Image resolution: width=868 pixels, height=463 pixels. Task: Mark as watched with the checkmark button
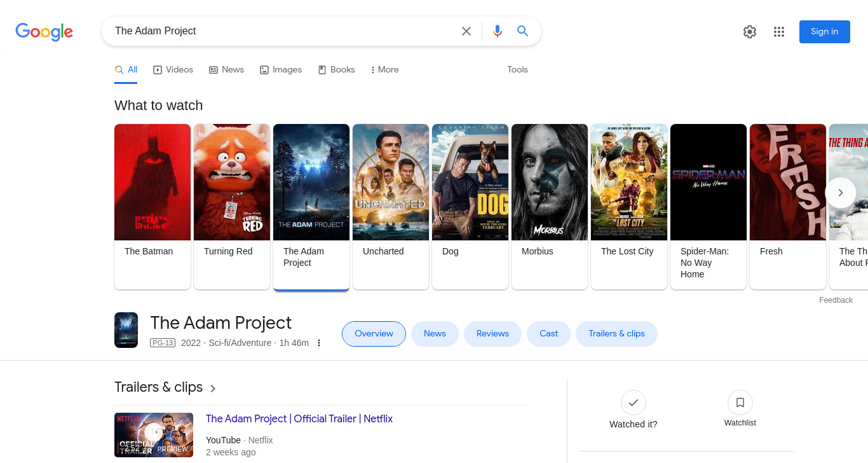tap(634, 403)
